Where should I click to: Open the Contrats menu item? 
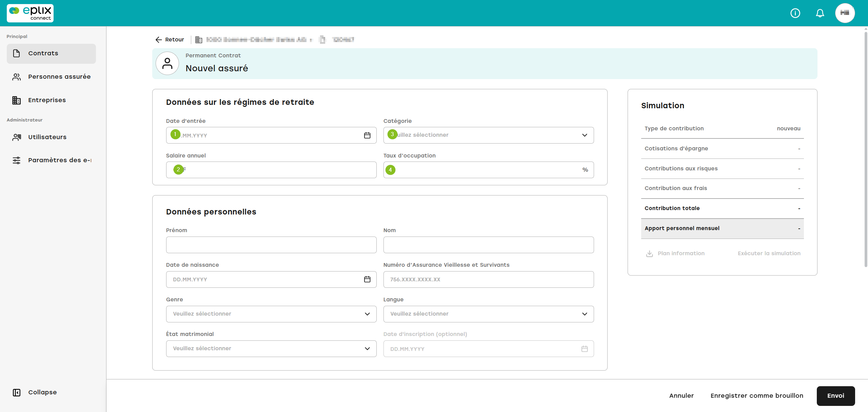tap(51, 54)
